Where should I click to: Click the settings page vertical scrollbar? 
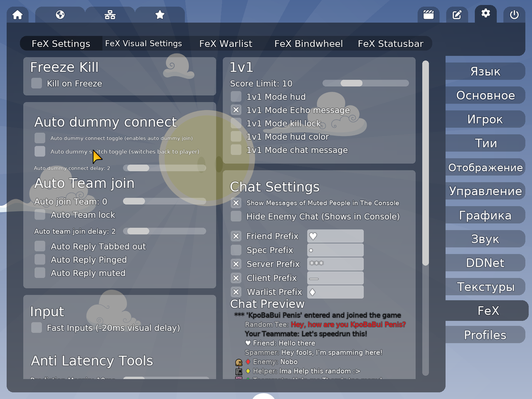[425, 163]
